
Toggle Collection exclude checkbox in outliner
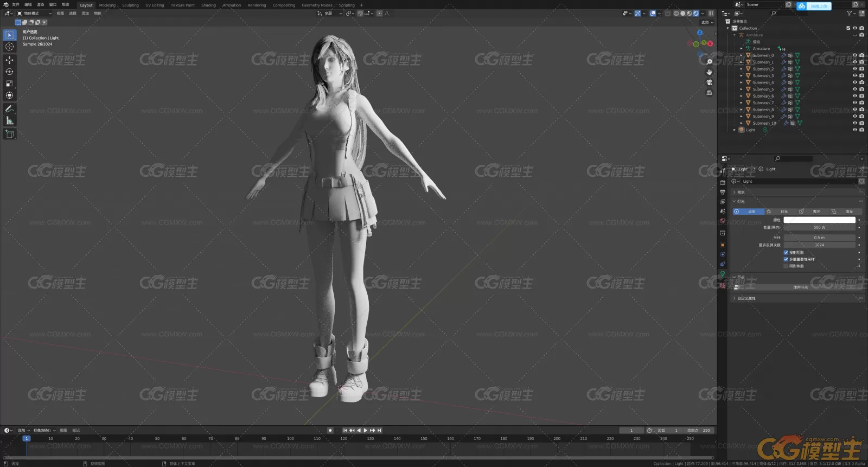pos(848,28)
